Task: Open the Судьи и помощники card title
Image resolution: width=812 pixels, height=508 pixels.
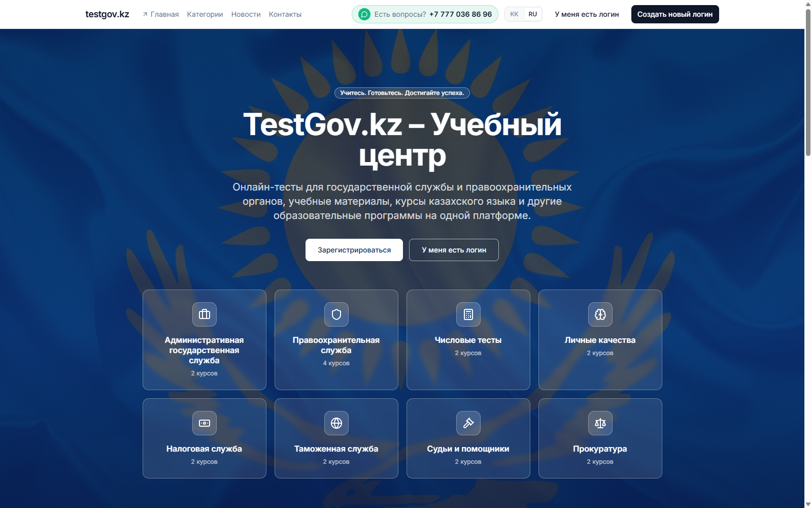Action: coord(468,449)
